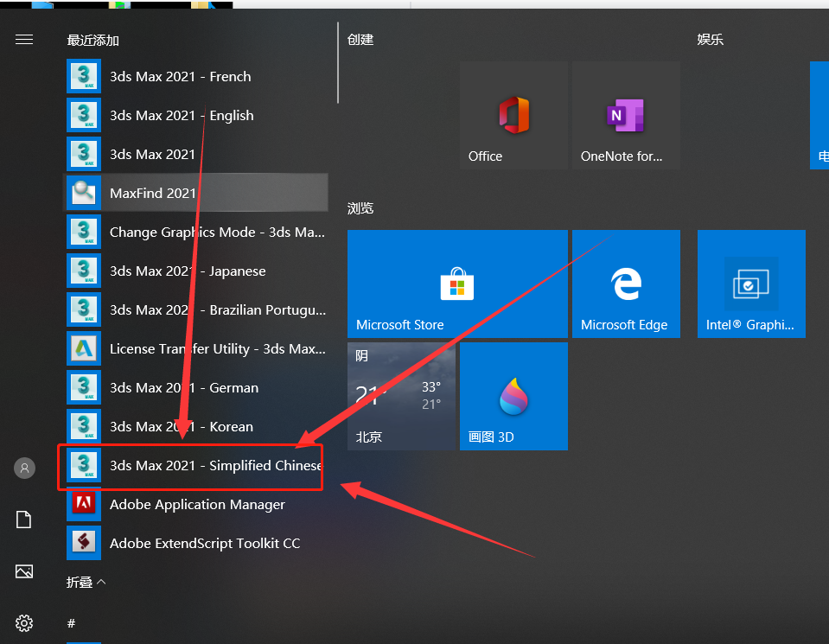Open user account avatar menu
The image size is (829, 644).
pos(24,468)
